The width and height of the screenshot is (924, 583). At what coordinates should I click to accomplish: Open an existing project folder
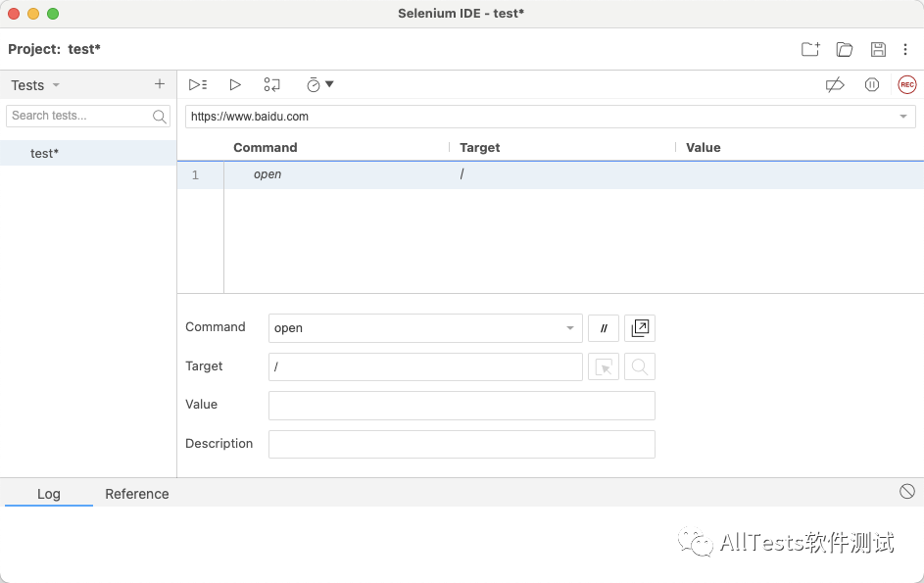coord(845,49)
